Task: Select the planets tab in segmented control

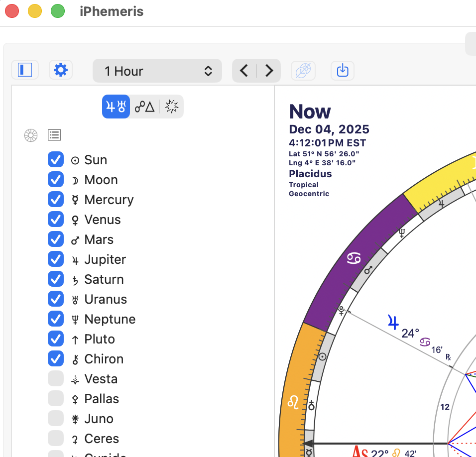Action: tap(116, 107)
